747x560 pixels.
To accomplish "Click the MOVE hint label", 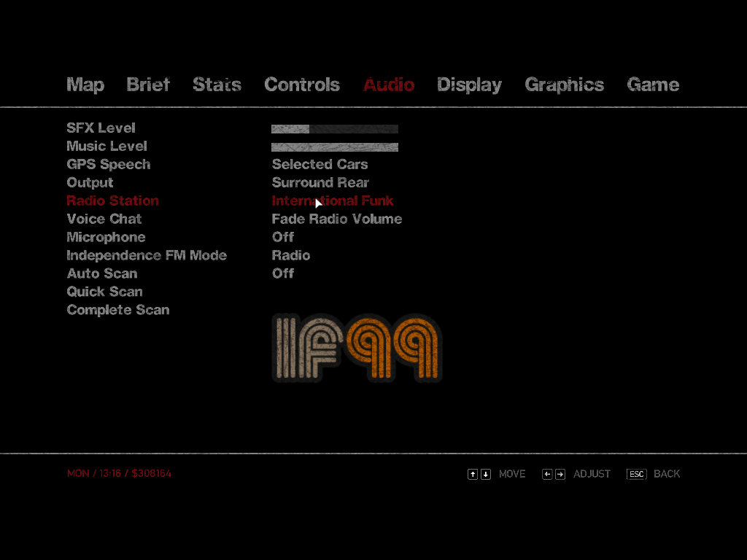I will (x=512, y=474).
